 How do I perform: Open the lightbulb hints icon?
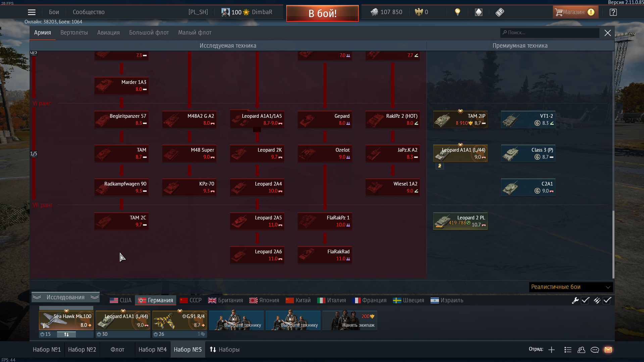pyautogui.click(x=457, y=12)
